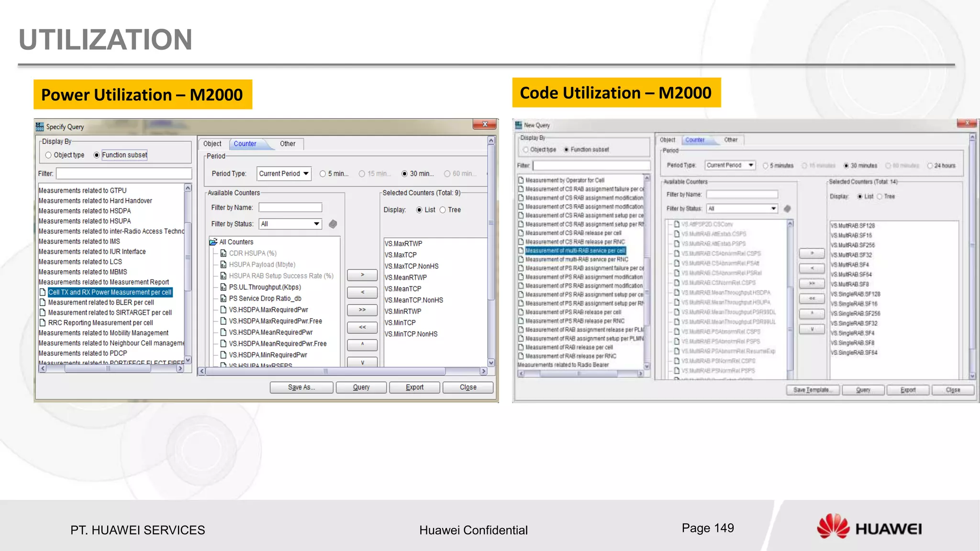
Task: Open Filter by Status dropdown in Specify Query
Action: pyautogui.click(x=290, y=224)
